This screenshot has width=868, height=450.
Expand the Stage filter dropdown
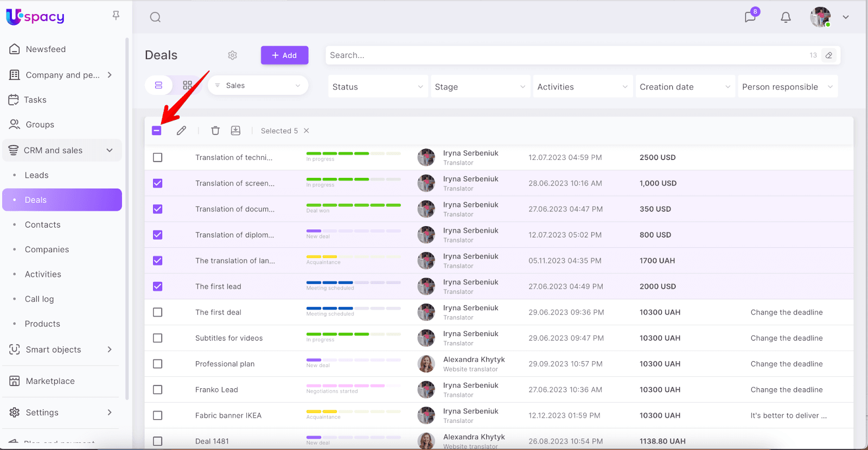[x=480, y=87]
